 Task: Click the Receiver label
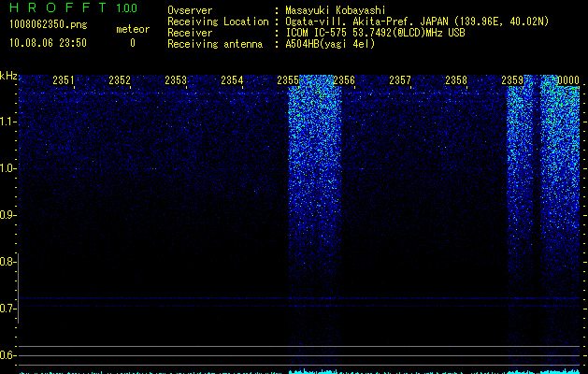pyautogui.click(x=190, y=33)
